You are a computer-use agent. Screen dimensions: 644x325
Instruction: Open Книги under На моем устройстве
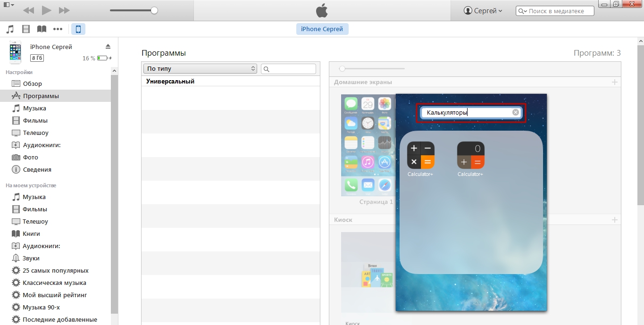tap(31, 233)
